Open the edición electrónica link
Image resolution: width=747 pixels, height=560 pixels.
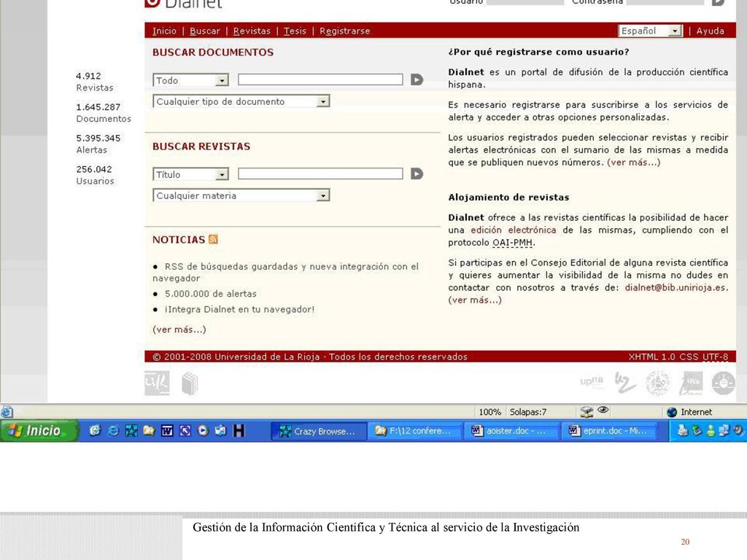tap(513, 230)
